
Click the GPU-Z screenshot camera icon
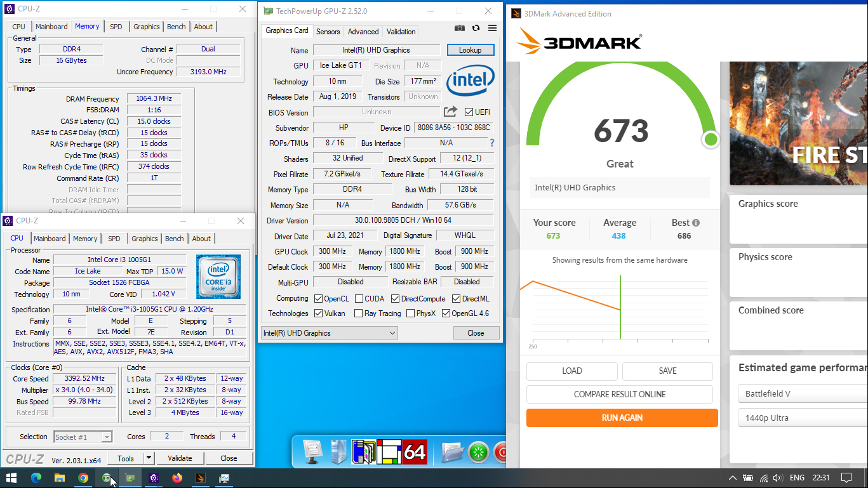coord(460,28)
